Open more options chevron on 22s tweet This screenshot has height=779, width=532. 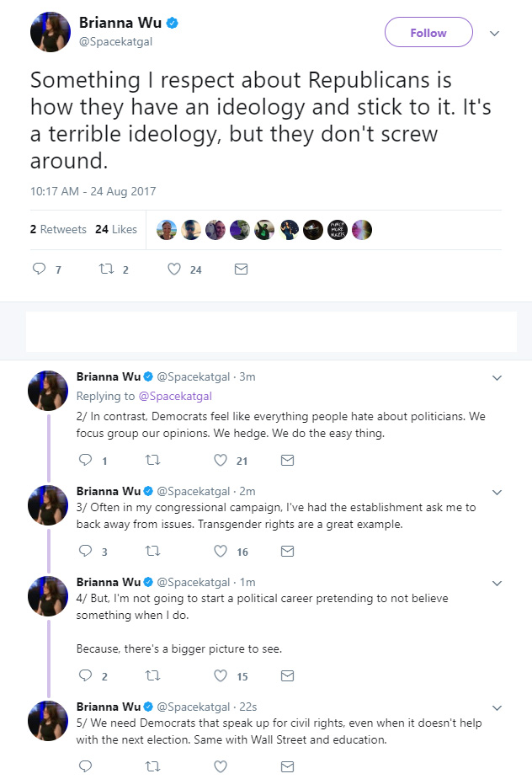coord(497,707)
